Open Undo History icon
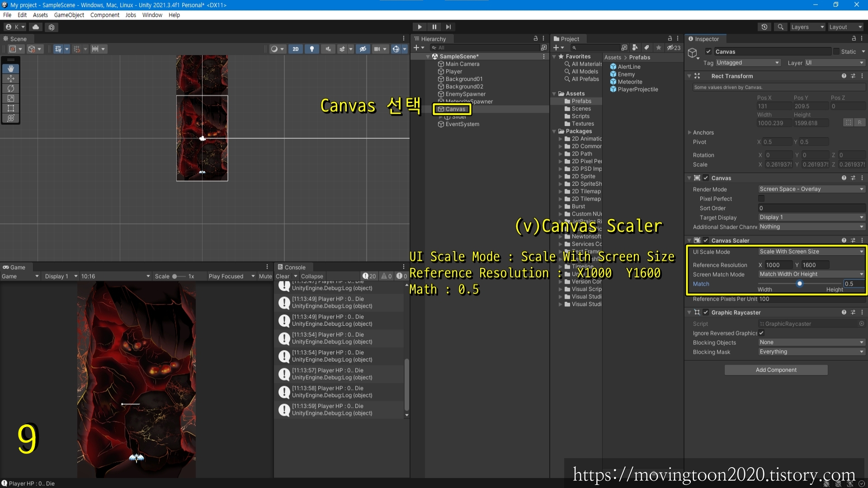Screen dimensions: 868x488 point(764,27)
